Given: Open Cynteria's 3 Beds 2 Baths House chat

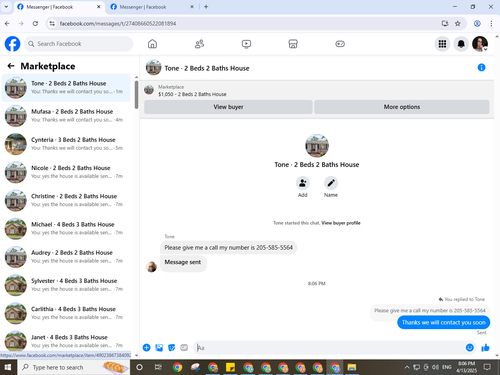Looking at the screenshot, I should 66,144.
